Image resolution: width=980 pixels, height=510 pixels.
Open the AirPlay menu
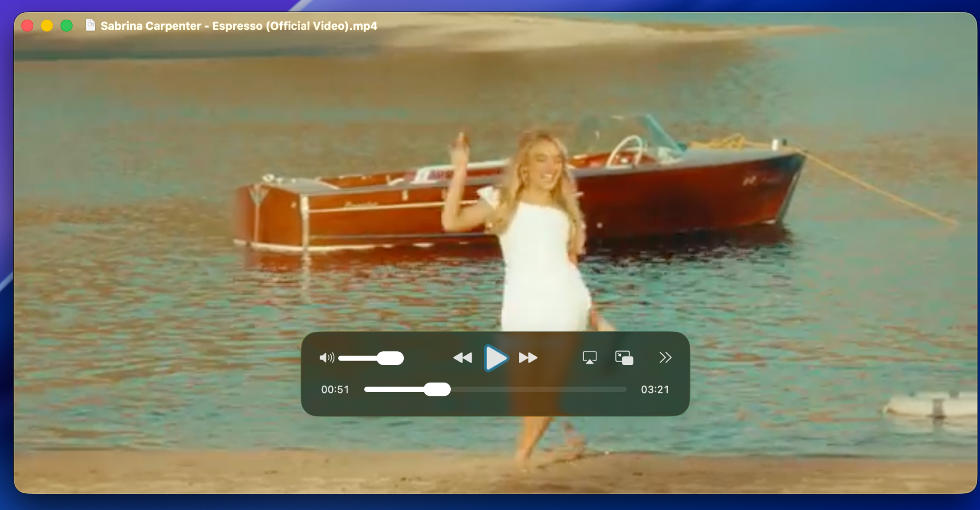pos(589,358)
